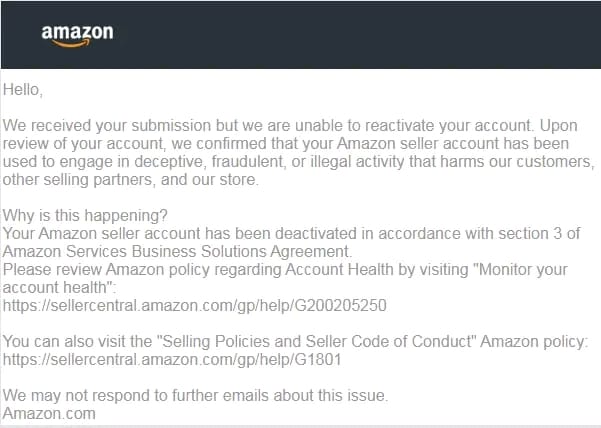Click the "Hello," greeting text
601x428 pixels.
(x=23, y=90)
